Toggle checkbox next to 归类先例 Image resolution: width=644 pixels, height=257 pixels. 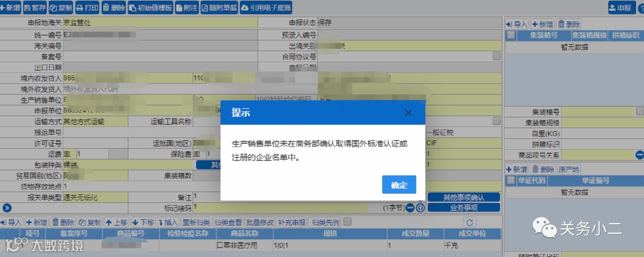[x=348, y=222]
